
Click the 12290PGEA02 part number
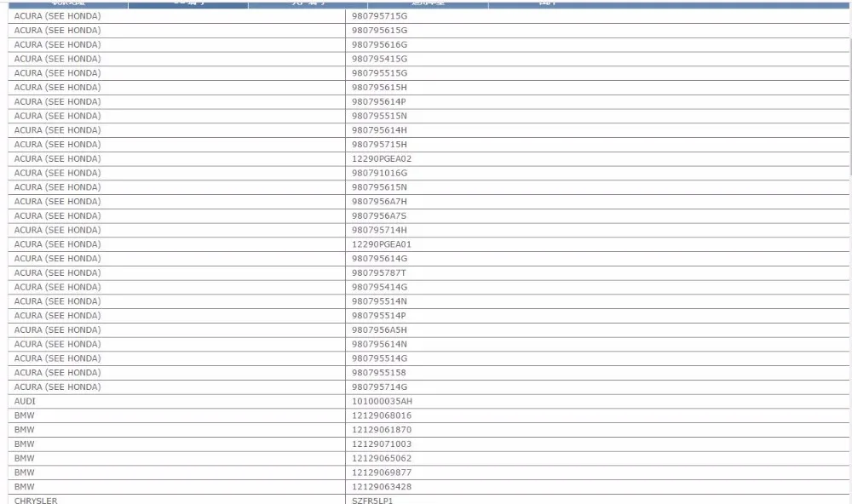[x=382, y=158]
